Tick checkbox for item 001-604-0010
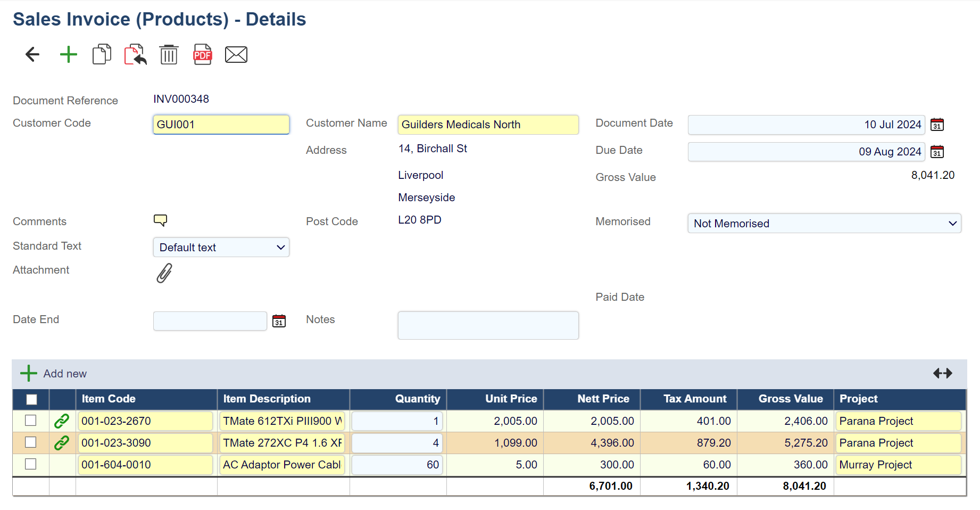Screen dimensions: 980x510 point(31,464)
